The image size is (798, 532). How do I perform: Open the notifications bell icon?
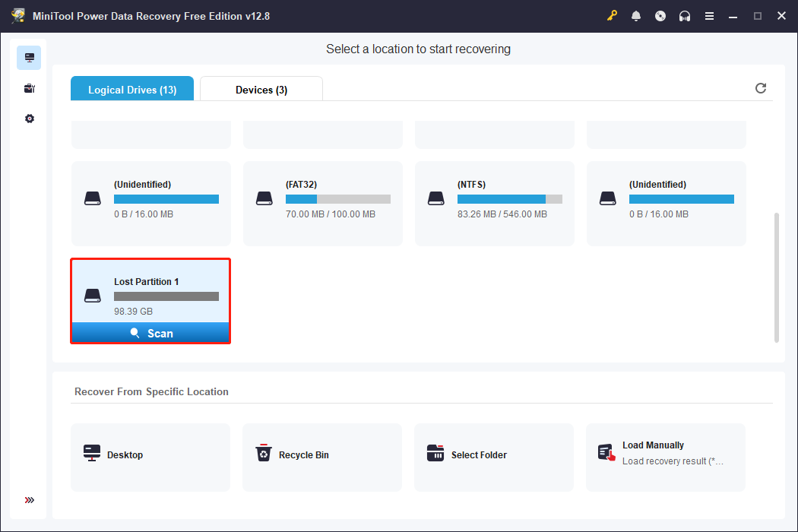pos(636,16)
